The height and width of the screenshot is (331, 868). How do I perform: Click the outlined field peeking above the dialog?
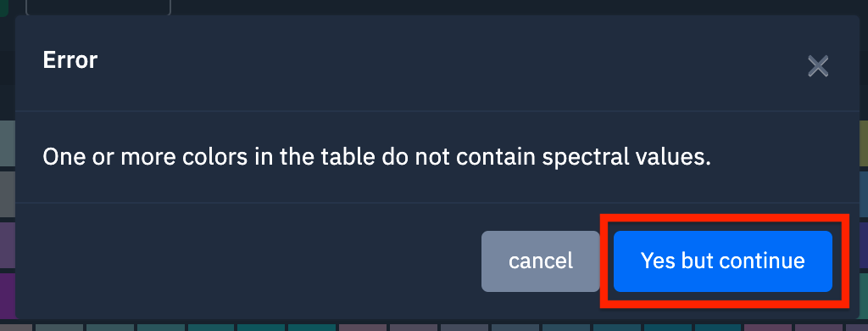pyautogui.click(x=98, y=7)
